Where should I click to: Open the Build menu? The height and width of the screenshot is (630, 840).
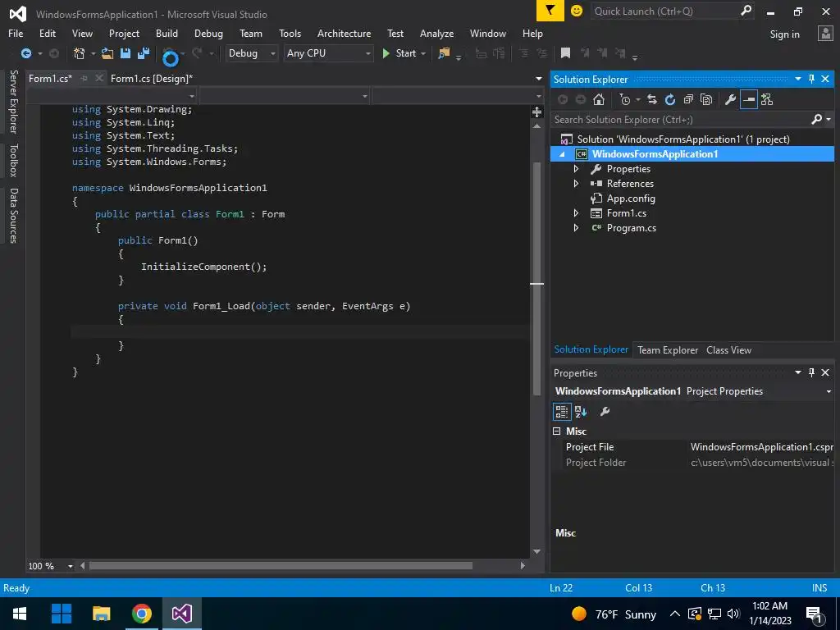tap(167, 33)
